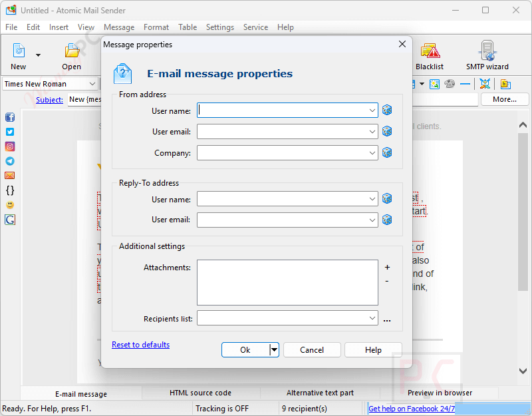
Task: Click the 'Tracking is OFF' status bar entry
Action: pyautogui.click(x=222, y=409)
